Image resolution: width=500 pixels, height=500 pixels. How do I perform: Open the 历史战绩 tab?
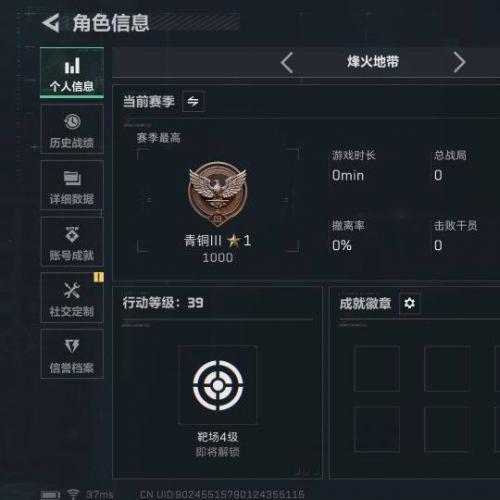pos(72,129)
